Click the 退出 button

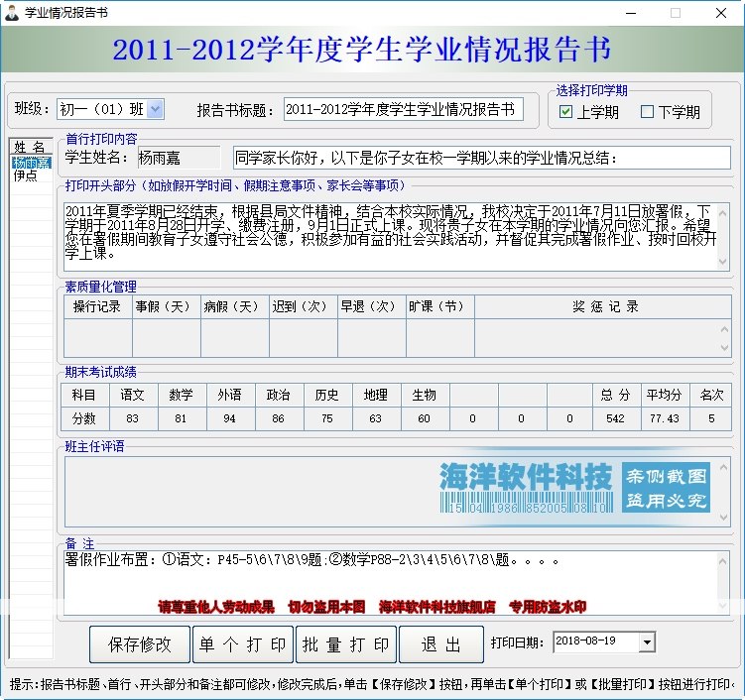[x=441, y=644]
